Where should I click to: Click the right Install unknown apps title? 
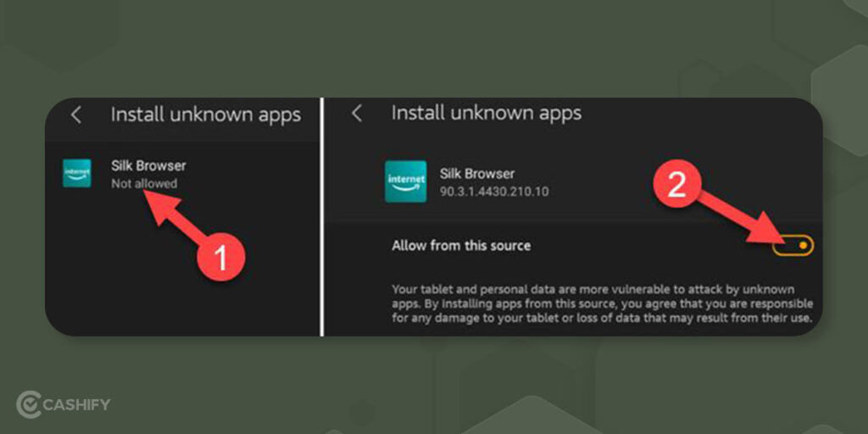coord(487,114)
